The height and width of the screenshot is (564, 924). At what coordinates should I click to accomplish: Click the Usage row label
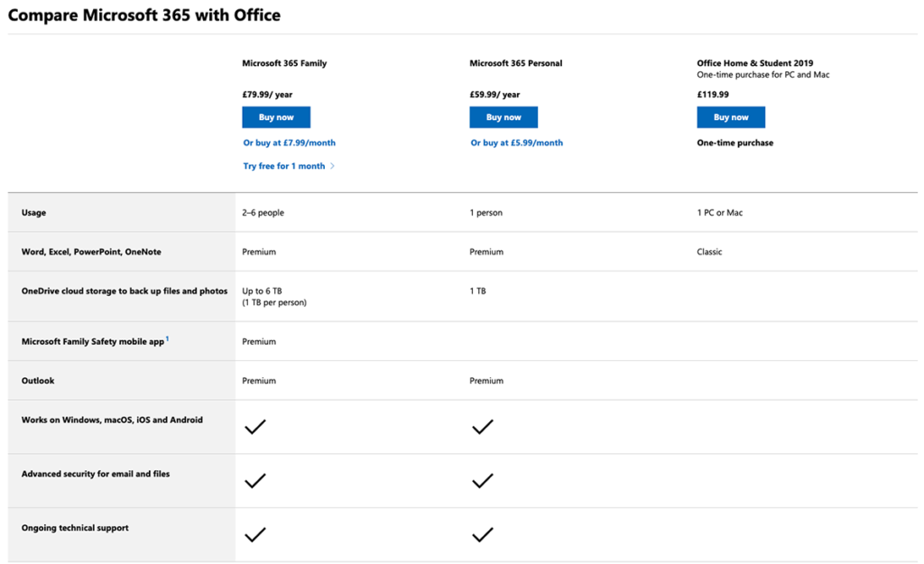point(33,213)
